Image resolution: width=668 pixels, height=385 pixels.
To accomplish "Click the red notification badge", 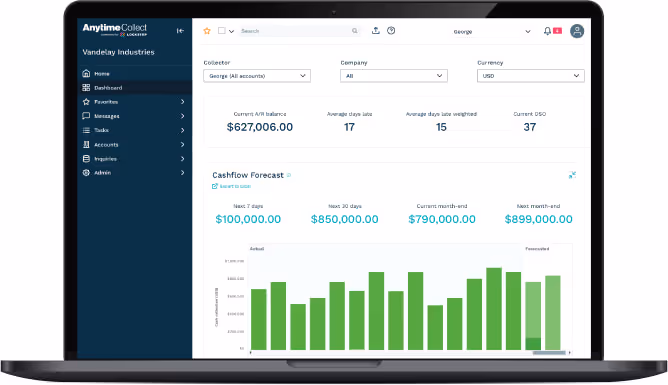I will pyautogui.click(x=557, y=31).
